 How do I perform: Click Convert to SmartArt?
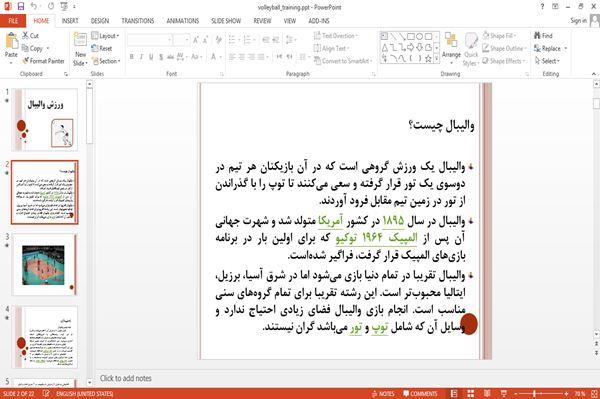coord(343,61)
